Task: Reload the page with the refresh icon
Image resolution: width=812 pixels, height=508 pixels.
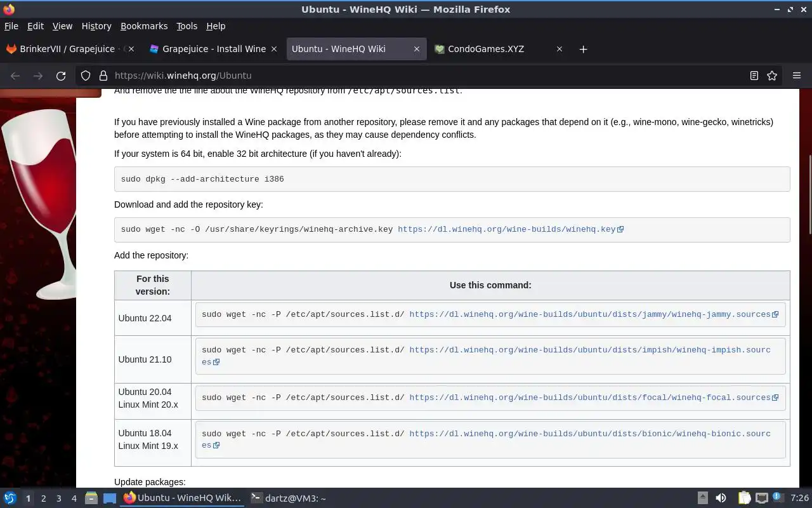Action: coord(61,76)
